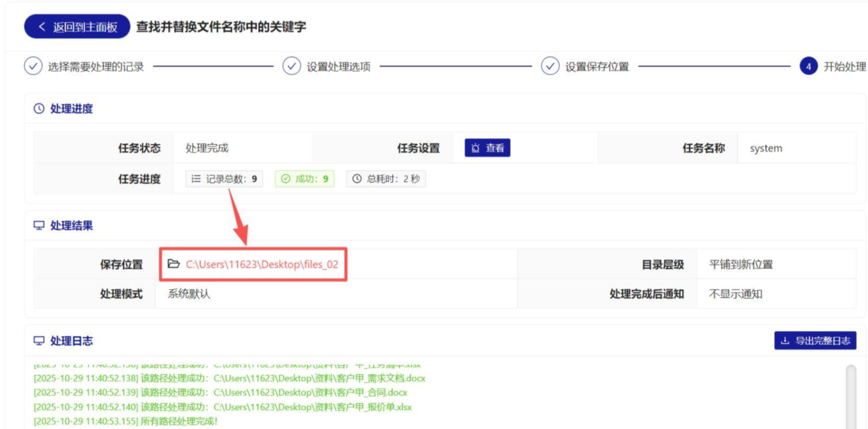868x429 pixels.
Task: Click the monitor icon next to 处理日志
Action: [x=39, y=341]
